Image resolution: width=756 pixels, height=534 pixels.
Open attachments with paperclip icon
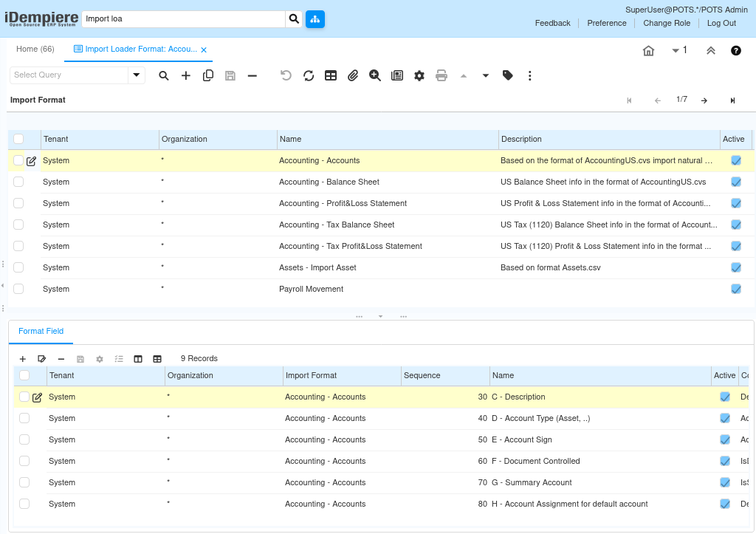(353, 76)
